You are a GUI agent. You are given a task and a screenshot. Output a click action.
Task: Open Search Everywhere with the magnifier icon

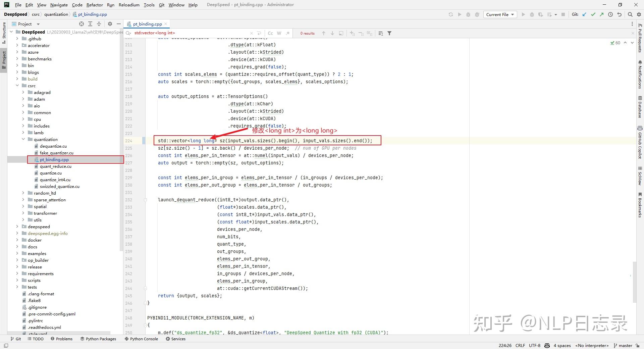coord(630,14)
